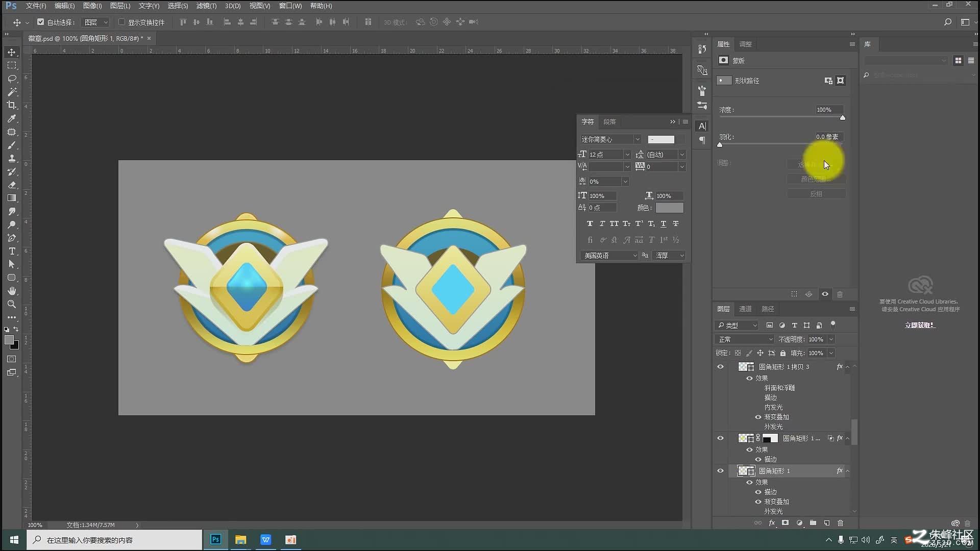Toggle Auto-Select checkbox

pyautogui.click(x=41, y=22)
